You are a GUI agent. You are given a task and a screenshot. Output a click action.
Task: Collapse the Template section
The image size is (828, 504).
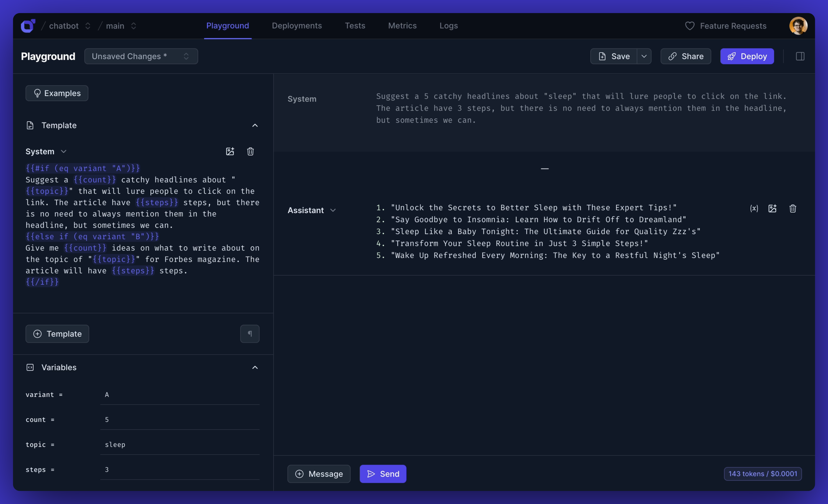pos(255,125)
